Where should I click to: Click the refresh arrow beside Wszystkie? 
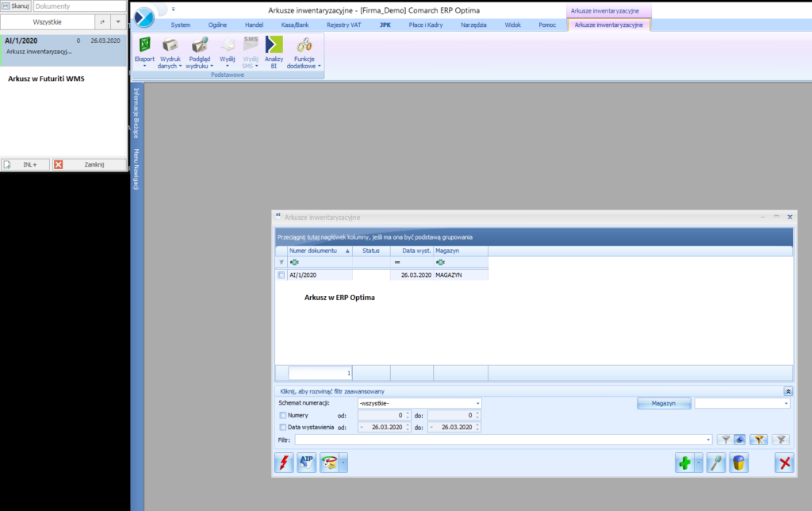(102, 21)
